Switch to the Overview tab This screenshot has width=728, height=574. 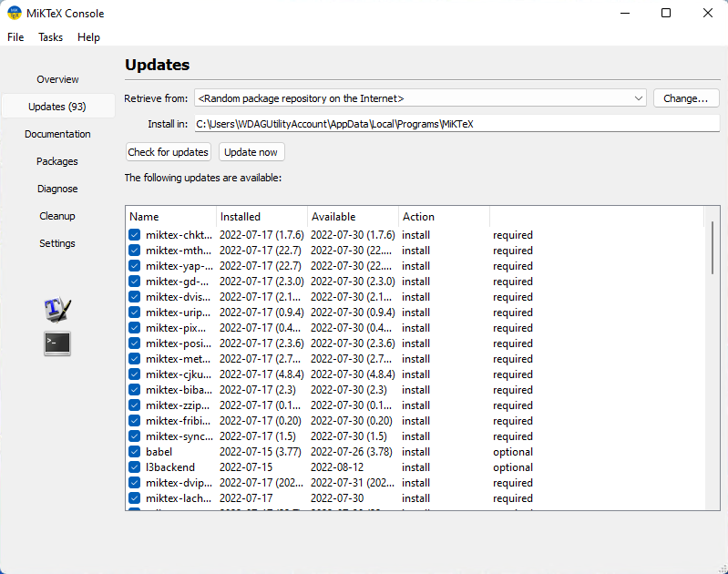click(57, 79)
